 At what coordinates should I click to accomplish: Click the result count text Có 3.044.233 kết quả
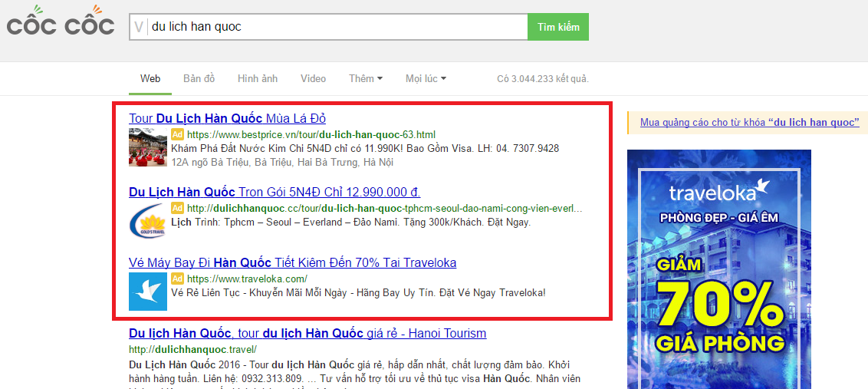tap(543, 79)
